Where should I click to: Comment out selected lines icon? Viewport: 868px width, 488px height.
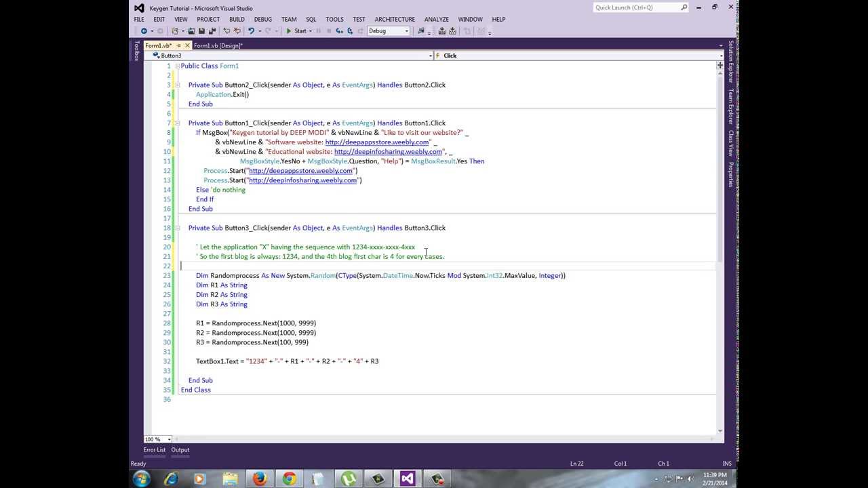[x=227, y=30]
